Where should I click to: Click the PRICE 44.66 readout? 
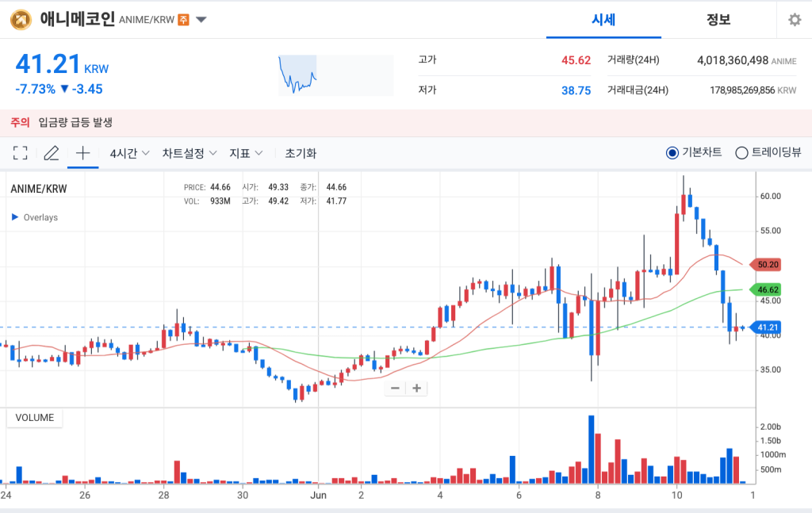[207, 187]
